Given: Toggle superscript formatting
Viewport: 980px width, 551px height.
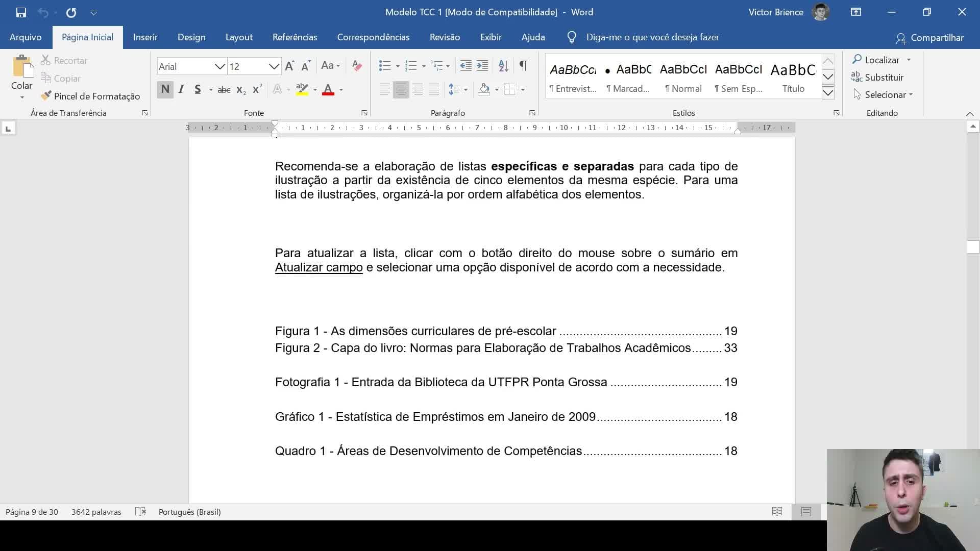Looking at the screenshot, I should click(x=257, y=89).
